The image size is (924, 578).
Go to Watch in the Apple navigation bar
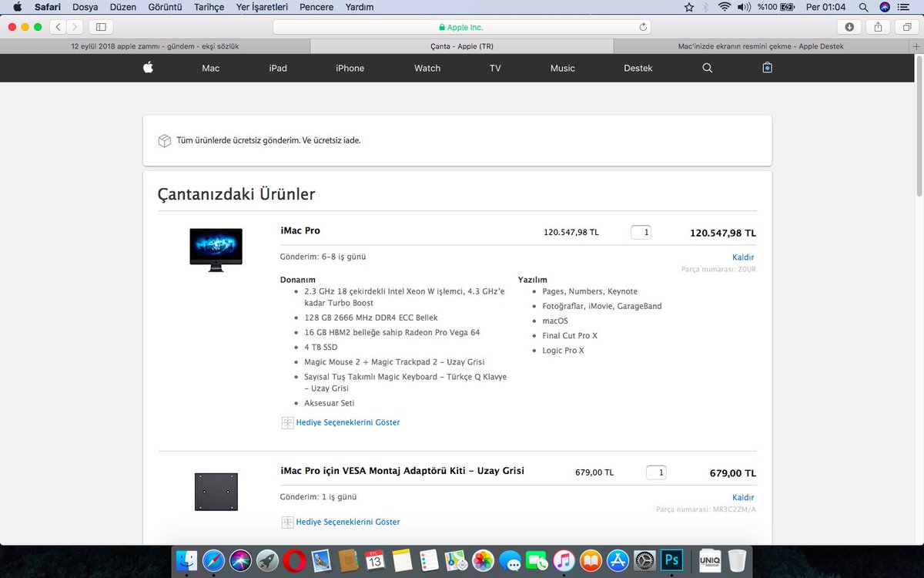click(427, 68)
